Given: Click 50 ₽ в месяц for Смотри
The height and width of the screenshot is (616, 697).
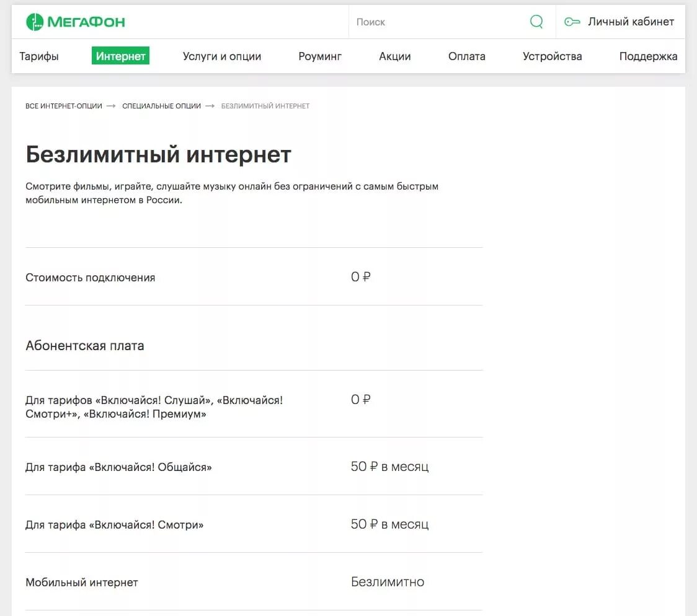Looking at the screenshot, I should (390, 524).
